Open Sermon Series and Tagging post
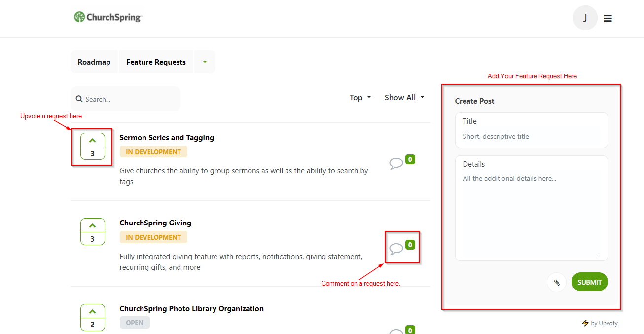This screenshot has width=644, height=334. coord(167,138)
